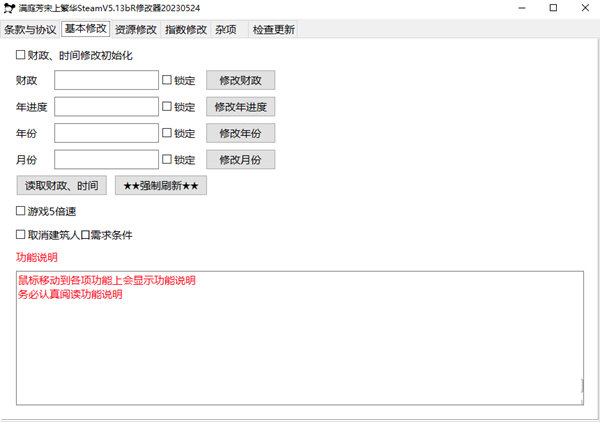Click the 修改年份 button
The image size is (600, 422).
(240, 133)
